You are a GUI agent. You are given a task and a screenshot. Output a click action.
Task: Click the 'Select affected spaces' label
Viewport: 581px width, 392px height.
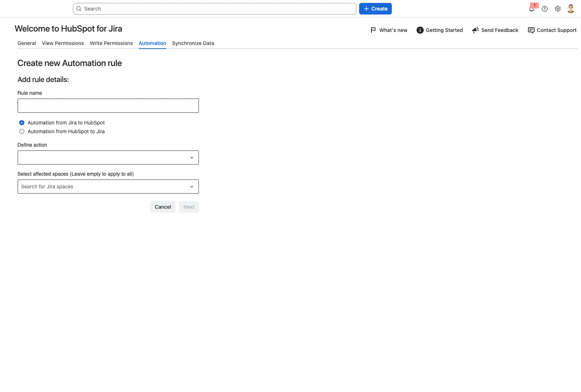coord(76,174)
